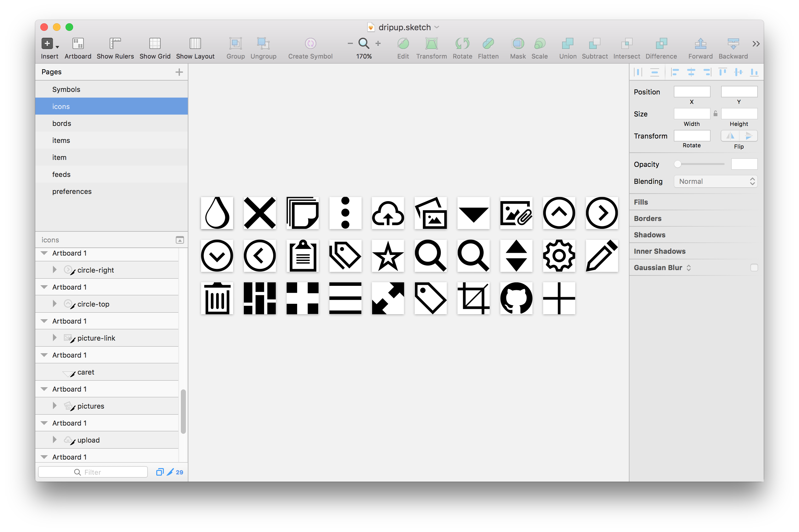Click the layer list scrollbar
This screenshot has width=799, height=532.
[x=183, y=411]
